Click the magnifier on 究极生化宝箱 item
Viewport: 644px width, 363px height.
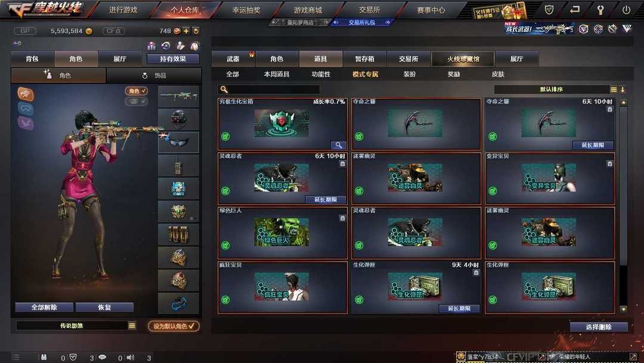(x=339, y=144)
